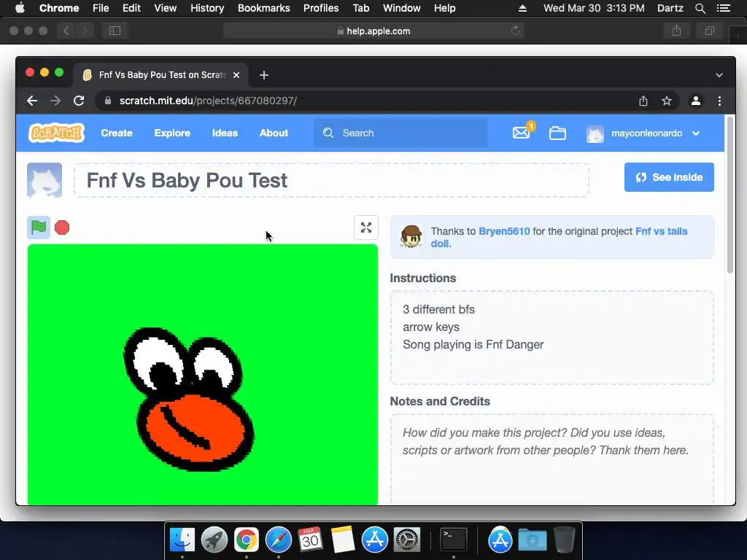Click the green flag to start project
The width and height of the screenshot is (747, 560).
pyautogui.click(x=39, y=227)
